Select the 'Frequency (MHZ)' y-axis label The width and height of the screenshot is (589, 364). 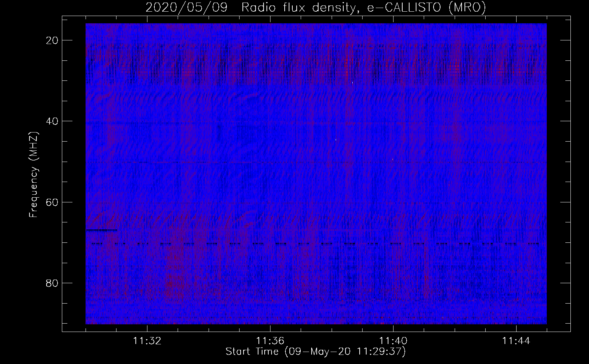coord(33,175)
